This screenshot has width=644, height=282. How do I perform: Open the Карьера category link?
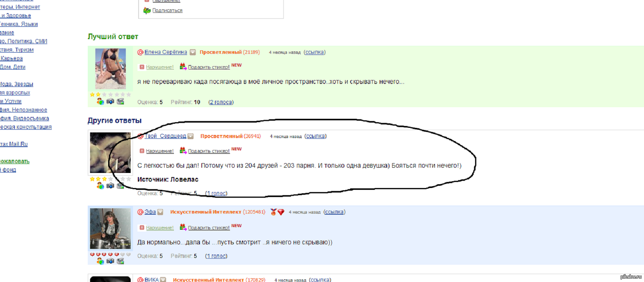11,58
